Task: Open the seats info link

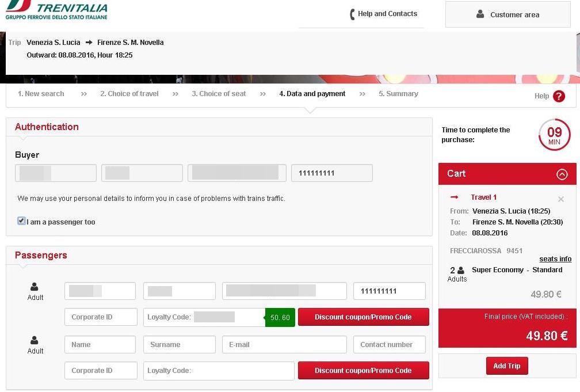Action: (555, 258)
